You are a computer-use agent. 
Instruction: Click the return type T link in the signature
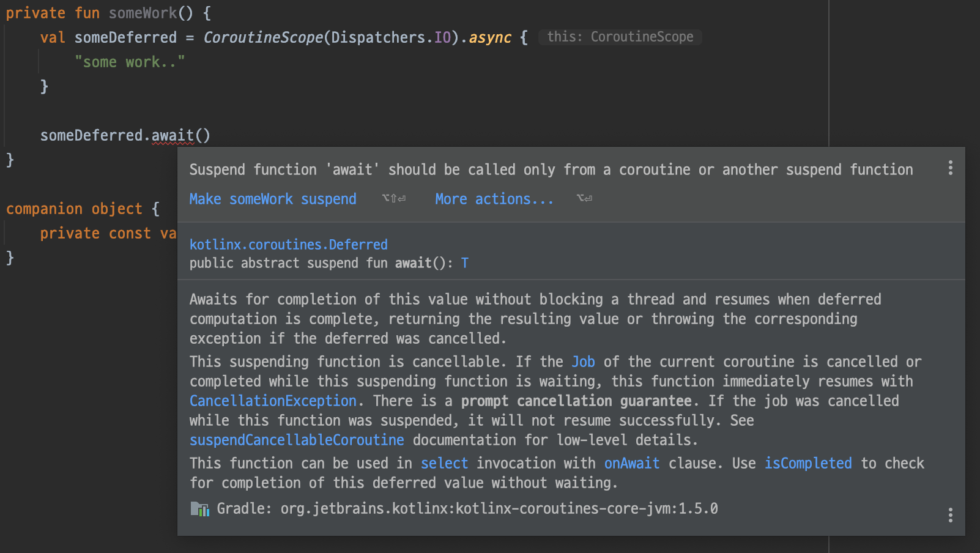[465, 263]
